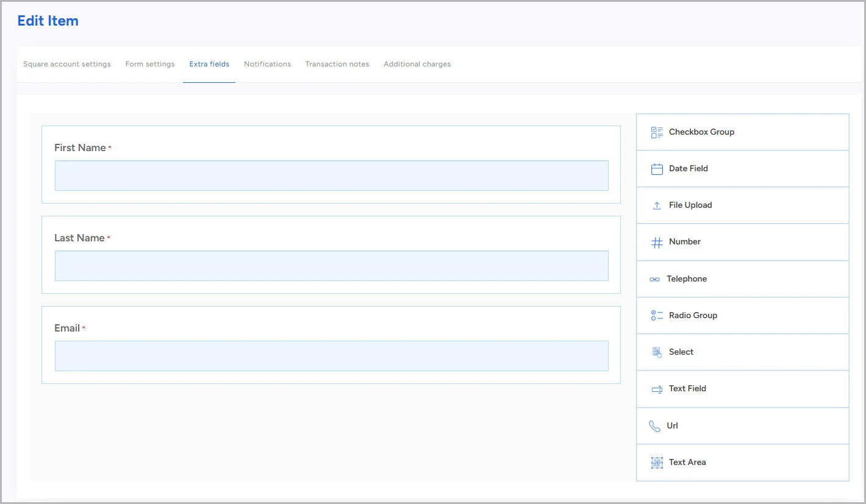The height and width of the screenshot is (504, 866).
Task: Click the Last Name label
Action: coord(79,238)
